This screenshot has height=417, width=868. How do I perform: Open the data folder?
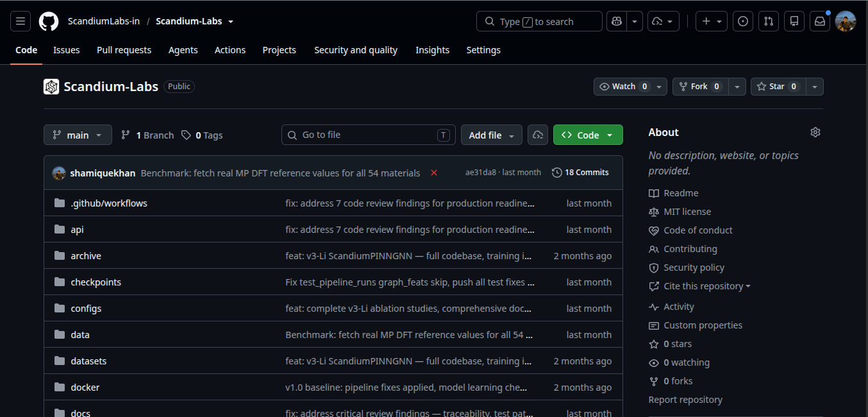click(80, 335)
